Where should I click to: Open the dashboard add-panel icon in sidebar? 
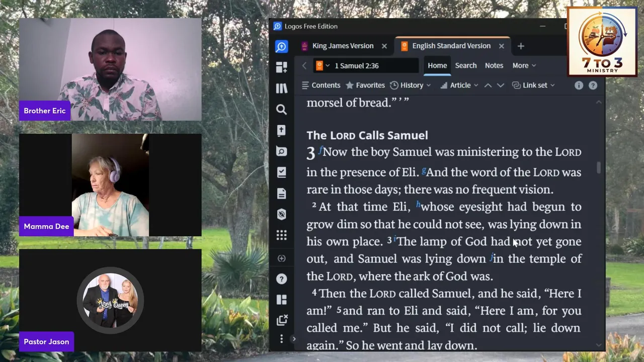281,67
